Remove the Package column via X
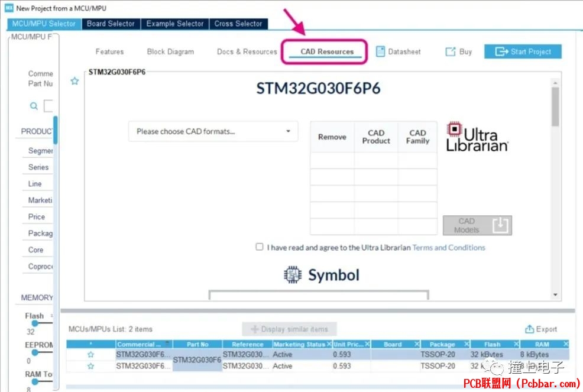 (467, 344)
